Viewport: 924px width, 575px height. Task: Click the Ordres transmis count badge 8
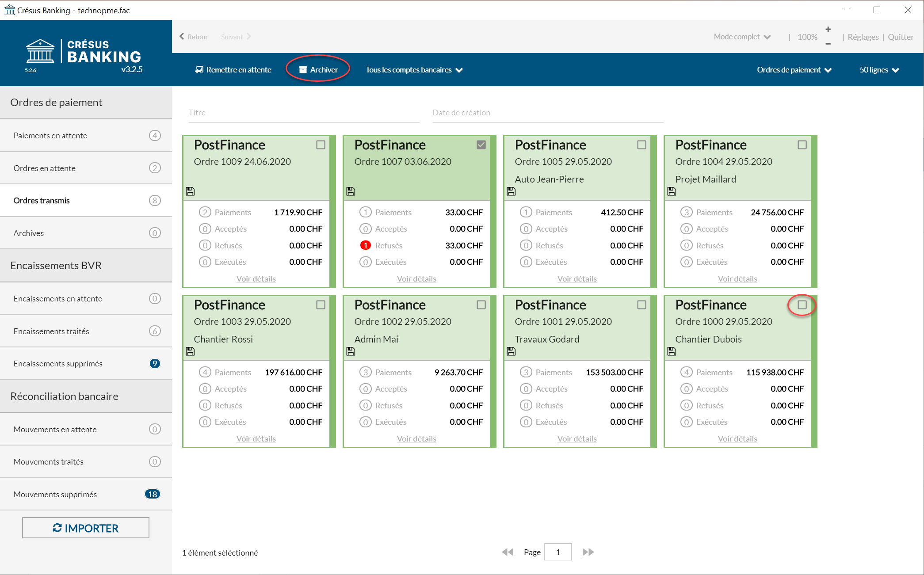(155, 201)
